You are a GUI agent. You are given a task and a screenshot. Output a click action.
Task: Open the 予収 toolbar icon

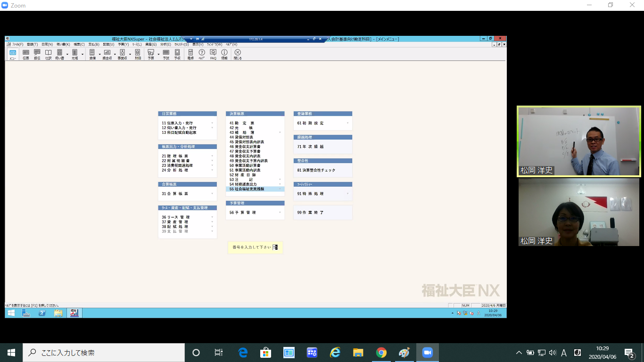pos(177,54)
